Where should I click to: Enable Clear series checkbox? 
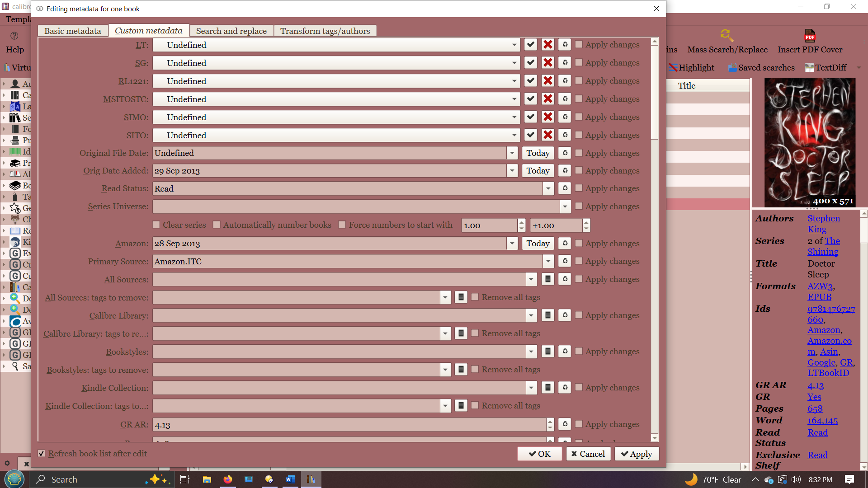coord(156,225)
